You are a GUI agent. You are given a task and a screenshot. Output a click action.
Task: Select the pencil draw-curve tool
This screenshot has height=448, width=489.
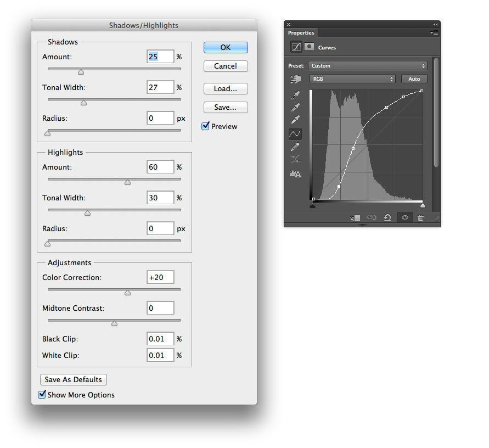(x=295, y=147)
